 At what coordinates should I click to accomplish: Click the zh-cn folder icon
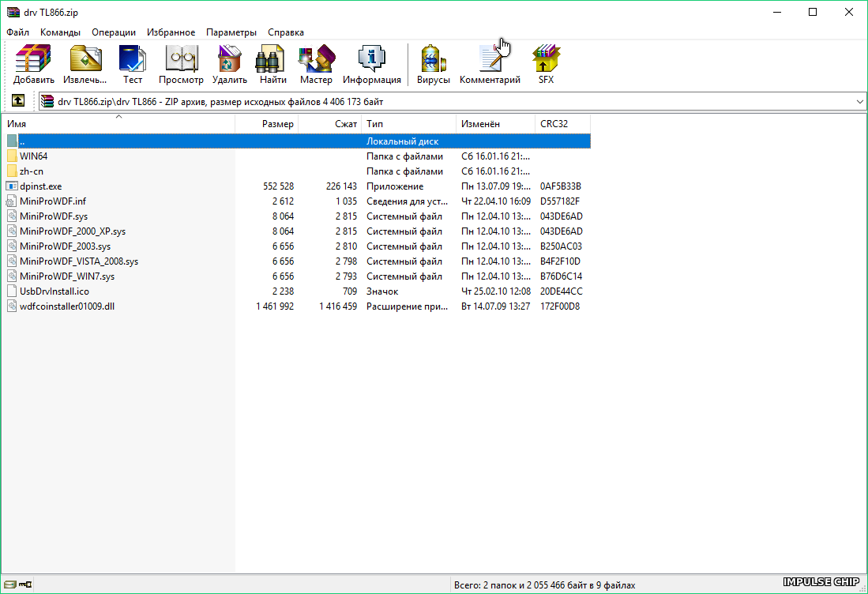[12, 171]
